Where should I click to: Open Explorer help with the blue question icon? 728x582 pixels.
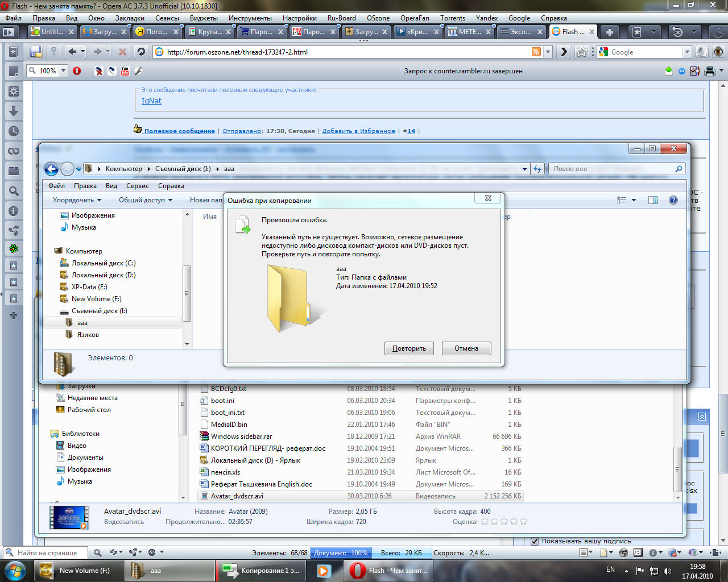(x=673, y=200)
